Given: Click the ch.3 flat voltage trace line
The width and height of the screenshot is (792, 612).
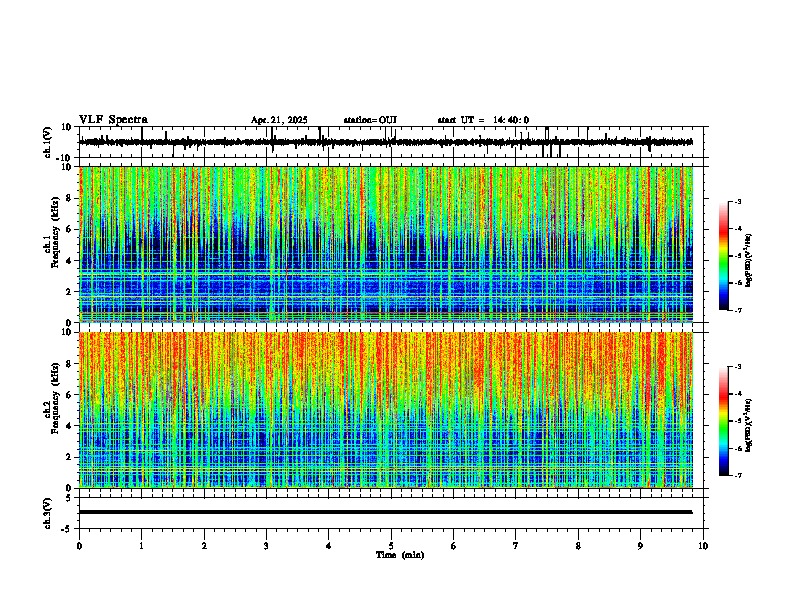Looking at the screenshot, I should pos(386,512).
